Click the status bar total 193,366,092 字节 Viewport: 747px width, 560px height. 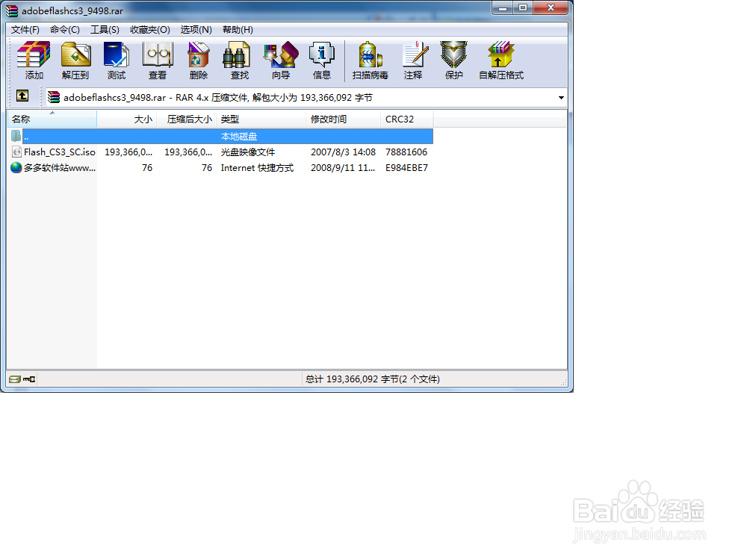tap(373, 379)
